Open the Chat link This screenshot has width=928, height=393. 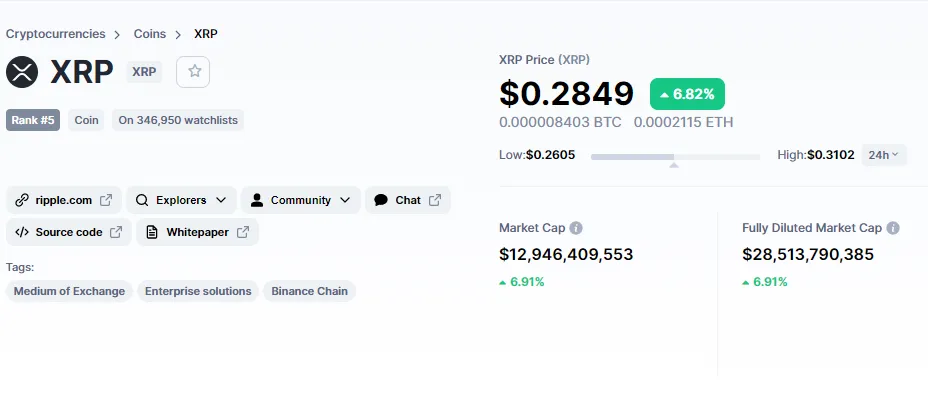[x=408, y=200]
